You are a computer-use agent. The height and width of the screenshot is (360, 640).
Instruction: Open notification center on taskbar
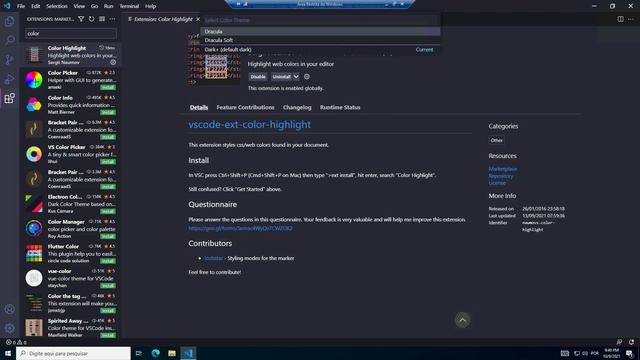click(x=629, y=353)
